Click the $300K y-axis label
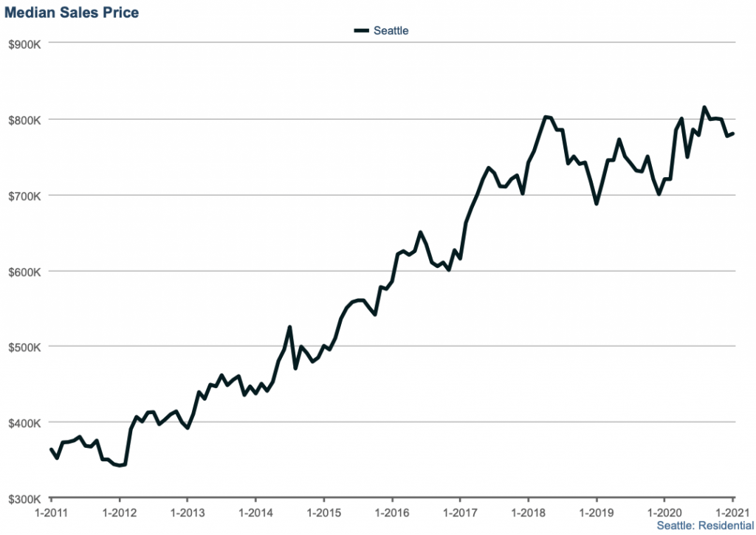The image size is (756, 535). tap(23, 498)
